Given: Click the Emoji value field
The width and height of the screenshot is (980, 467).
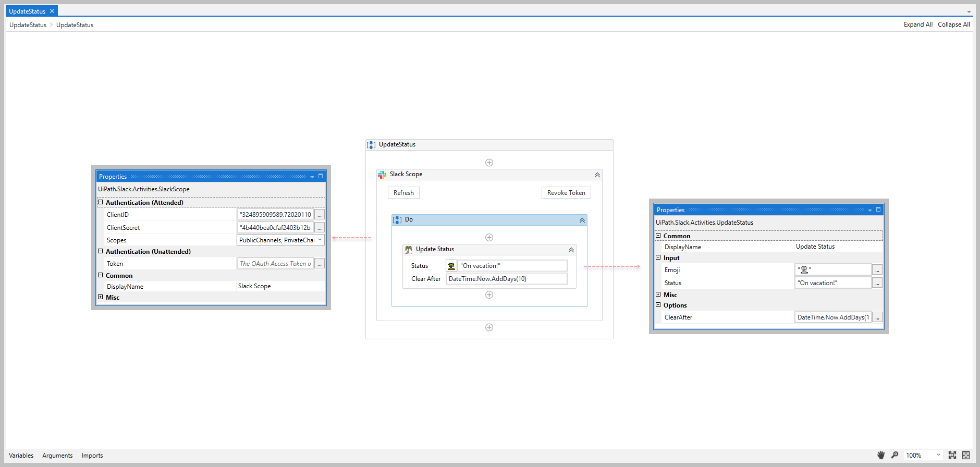Looking at the screenshot, I should [x=833, y=270].
